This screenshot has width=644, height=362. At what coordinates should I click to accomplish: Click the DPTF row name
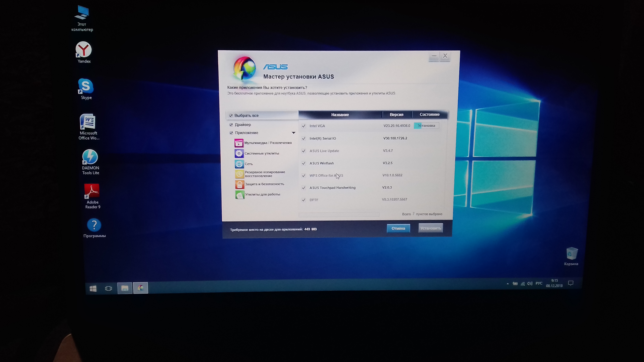point(314,200)
